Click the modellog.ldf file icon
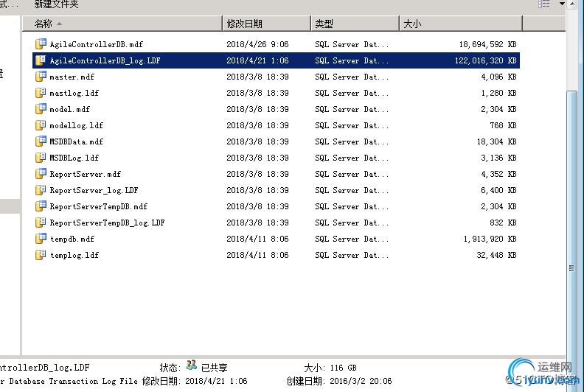This screenshot has width=584, height=392. pos(41,125)
